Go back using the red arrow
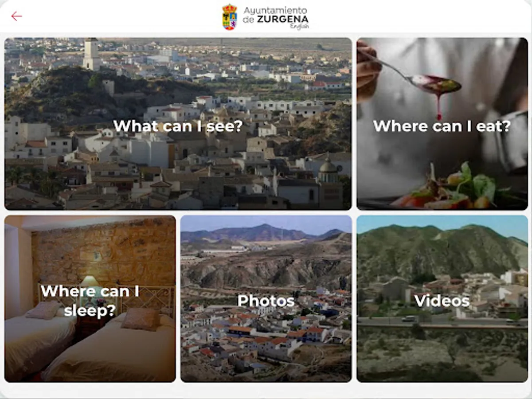The image size is (532, 399). coord(16,16)
